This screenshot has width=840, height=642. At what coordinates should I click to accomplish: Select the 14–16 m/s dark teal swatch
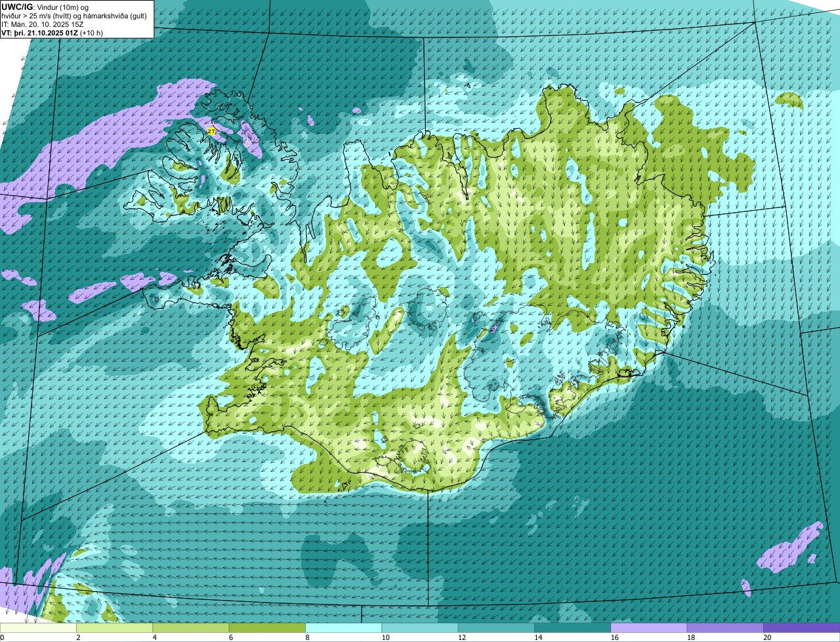[x=572, y=628]
